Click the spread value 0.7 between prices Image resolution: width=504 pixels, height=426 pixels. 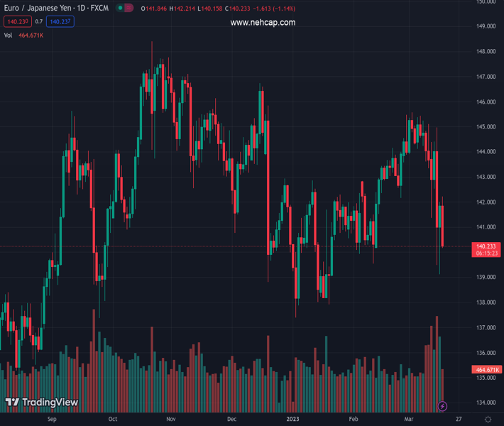pos(39,22)
